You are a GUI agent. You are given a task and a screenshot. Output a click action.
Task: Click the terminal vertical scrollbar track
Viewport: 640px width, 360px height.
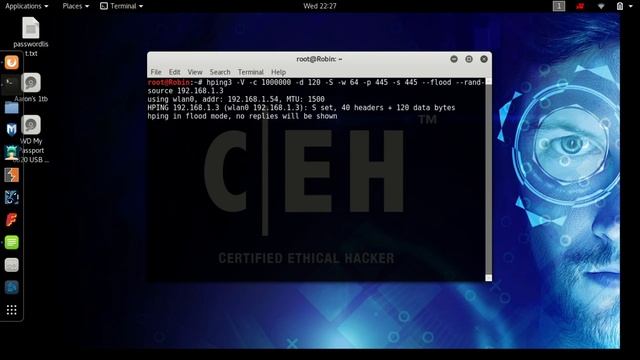(x=489, y=180)
